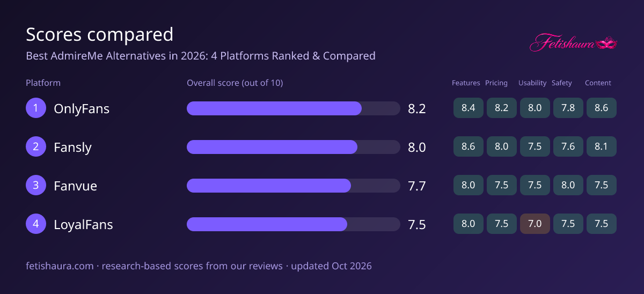This screenshot has width=644, height=294.
Task: Click Fansly Usability score 7.5
Action: point(535,146)
